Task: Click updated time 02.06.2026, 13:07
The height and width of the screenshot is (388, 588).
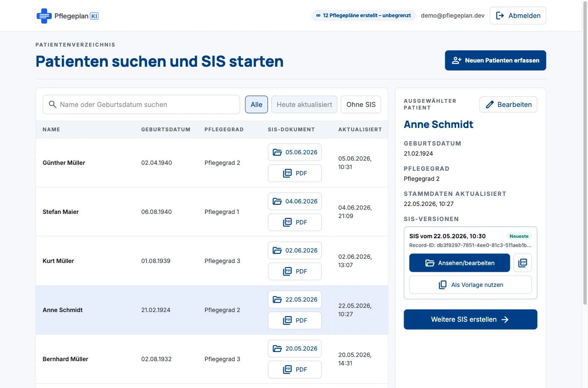Action: tap(355, 261)
